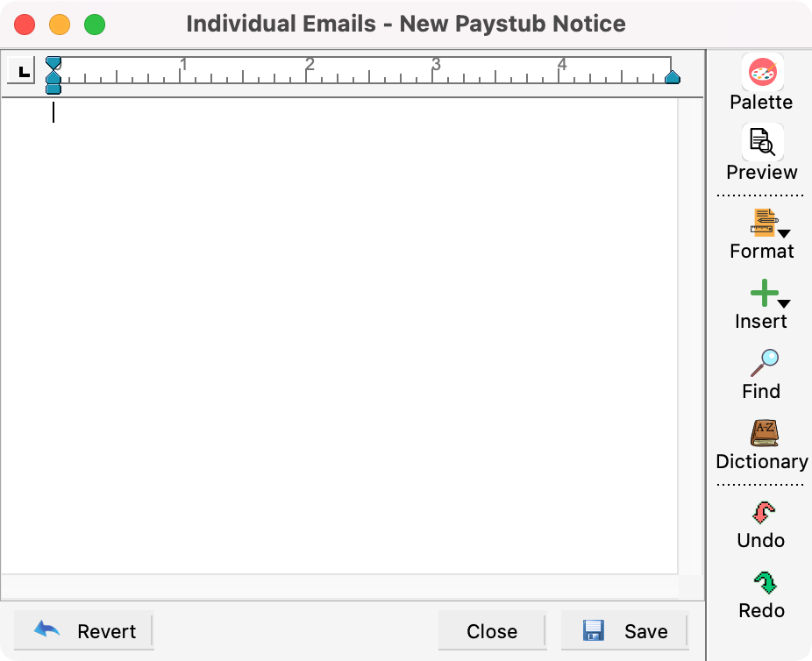Expand the Insert dropdown arrow

tap(784, 303)
